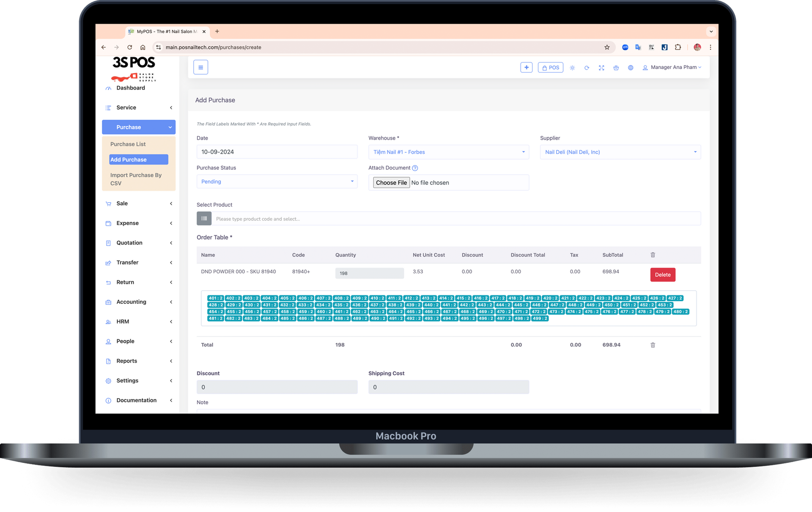Toggle fullscreen with the expand icon
The height and width of the screenshot is (512, 812).
coord(601,68)
